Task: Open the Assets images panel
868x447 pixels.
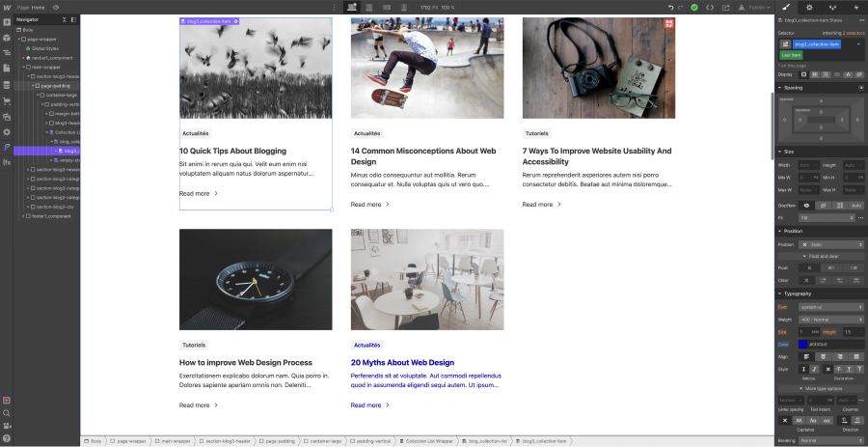Action: pyautogui.click(x=7, y=117)
